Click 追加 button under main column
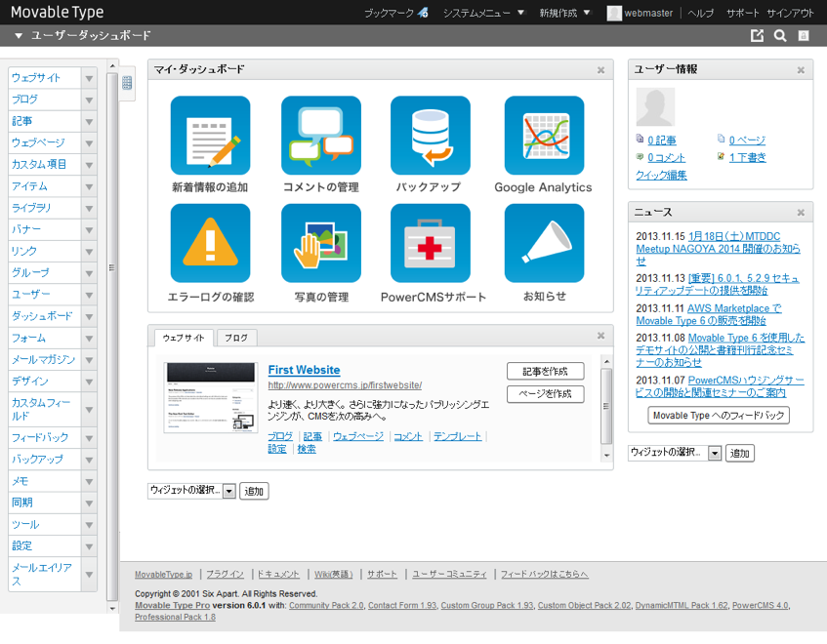Screen dimensions: 827x644 254,491
